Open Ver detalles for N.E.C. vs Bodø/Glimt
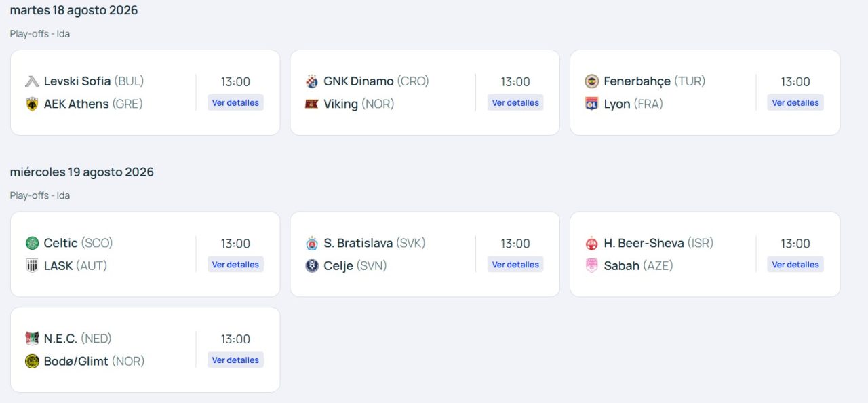The height and width of the screenshot is (403, 868). [x=235, y=360]
